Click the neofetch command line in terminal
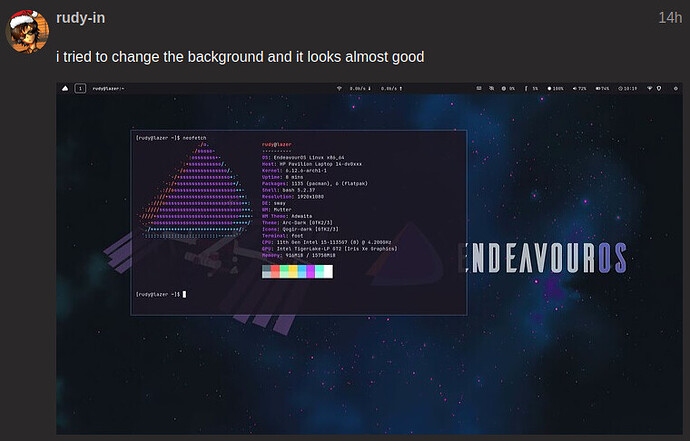This screenshot has height=441, width=690. point(171,138)
